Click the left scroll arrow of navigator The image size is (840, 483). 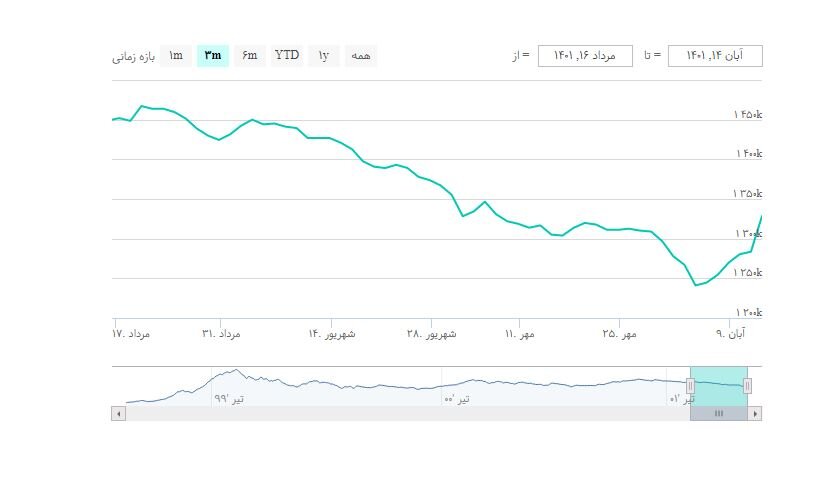(x=118, y=413)
